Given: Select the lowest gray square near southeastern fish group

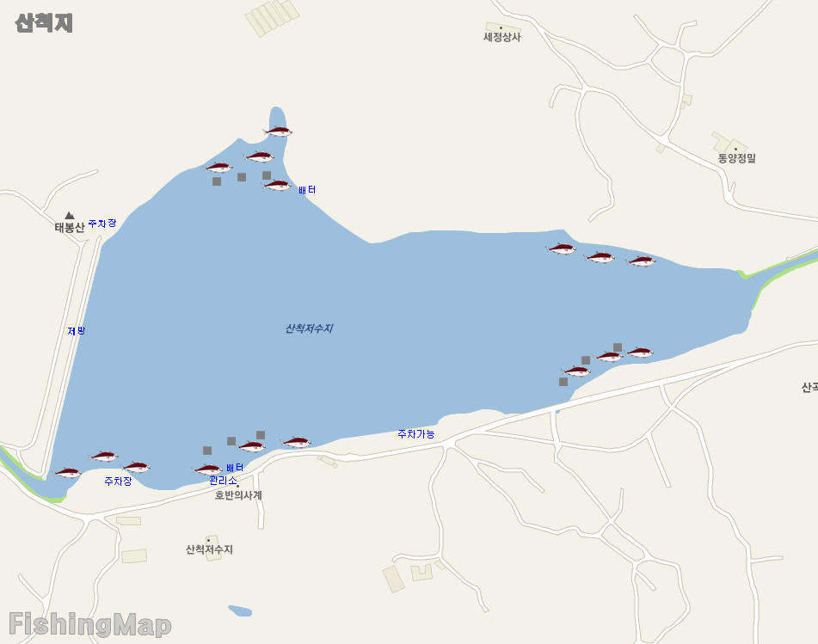Looking at the screenshot, I should click(563, 382).
